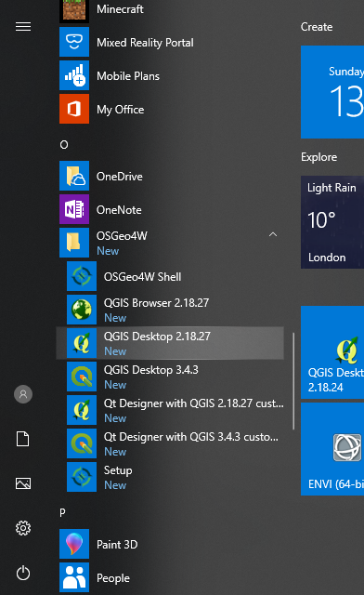Image resolution: width=364 pixels, height=595 pixels.
Task: Select OSGeo4W Shell label
Action: tap(143, 277)
